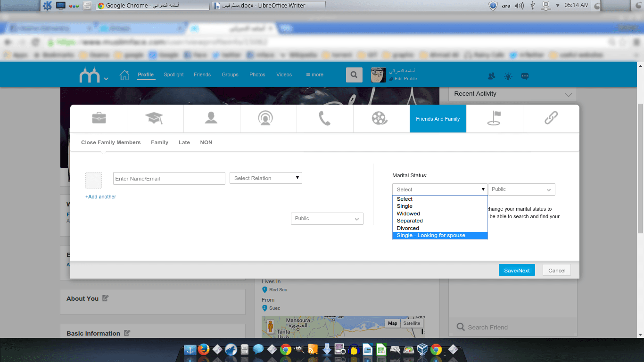Open the chat messages icon in header

coord(525,76)
